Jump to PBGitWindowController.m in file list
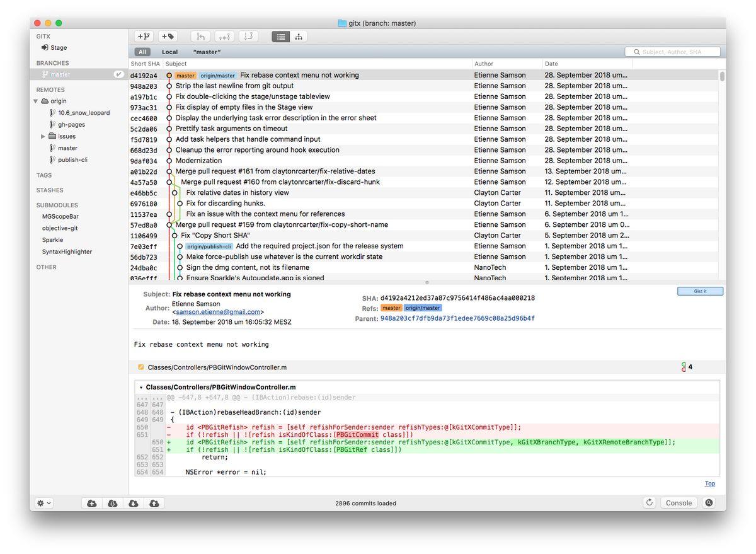The height and width of the screenshot is (554, 756). pyautogui.click(x=217, y=367)
